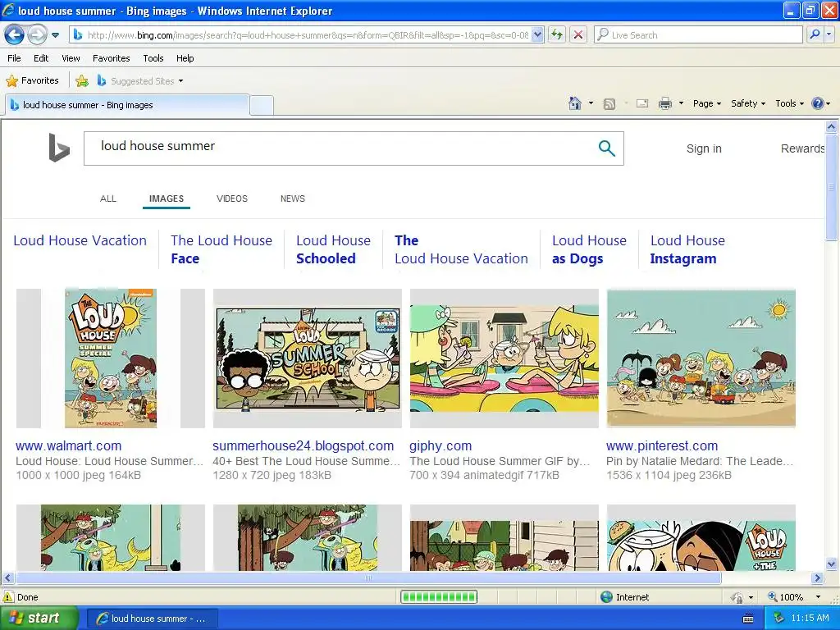Click the Sign in link
Screen dimensions: 840x630
[704, 148]
